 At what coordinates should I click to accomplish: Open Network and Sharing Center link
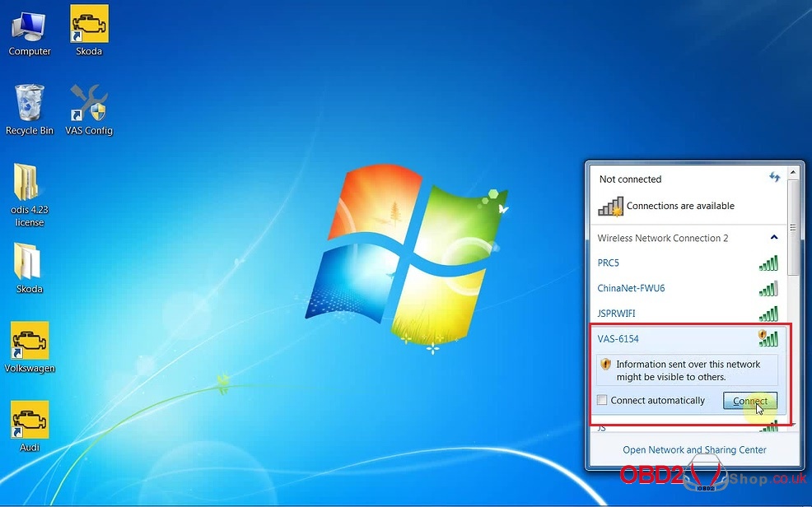tap(694, 450)
